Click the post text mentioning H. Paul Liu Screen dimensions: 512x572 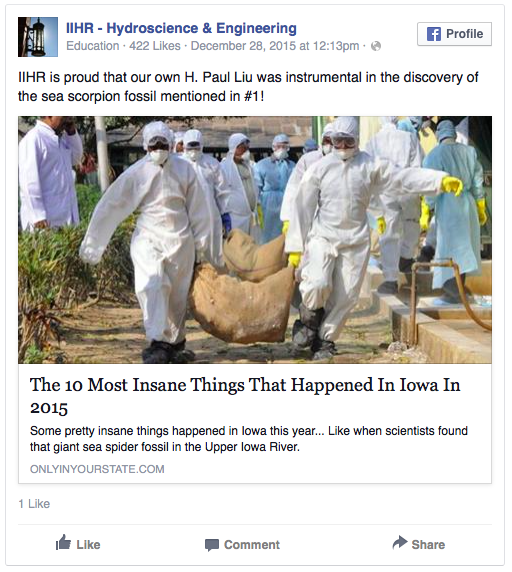(x=248, y=87)
